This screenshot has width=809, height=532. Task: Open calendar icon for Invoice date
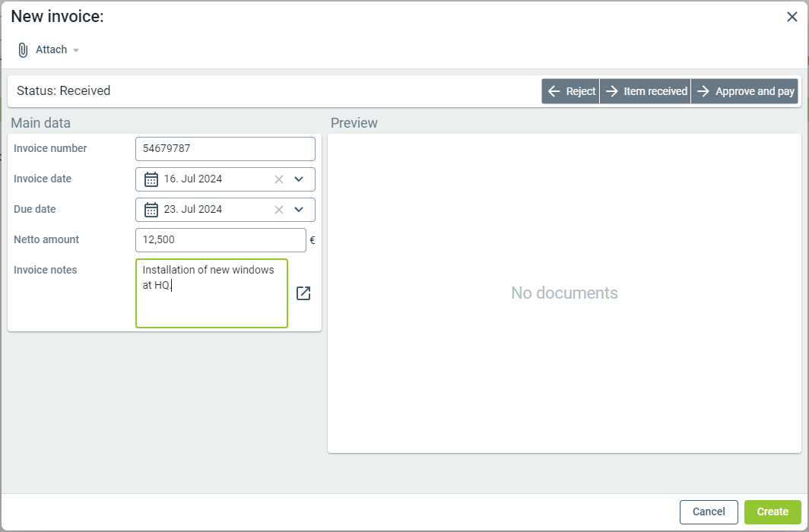click(151, 179)
